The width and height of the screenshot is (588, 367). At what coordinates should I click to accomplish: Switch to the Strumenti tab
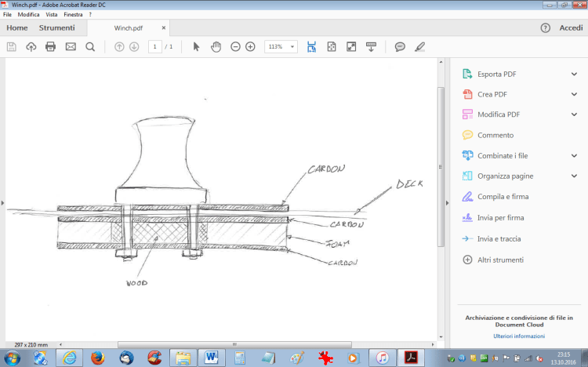(x=57, y=28)
